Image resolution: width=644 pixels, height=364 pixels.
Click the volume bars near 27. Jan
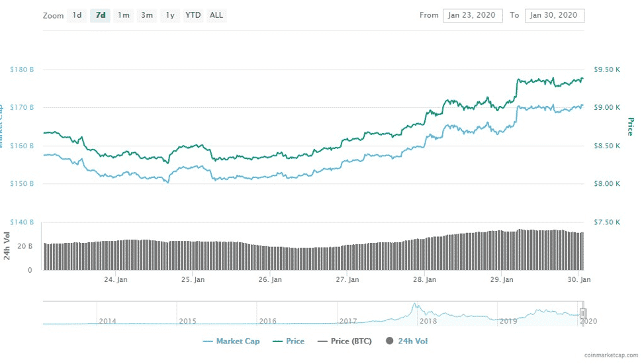[347, 257]
